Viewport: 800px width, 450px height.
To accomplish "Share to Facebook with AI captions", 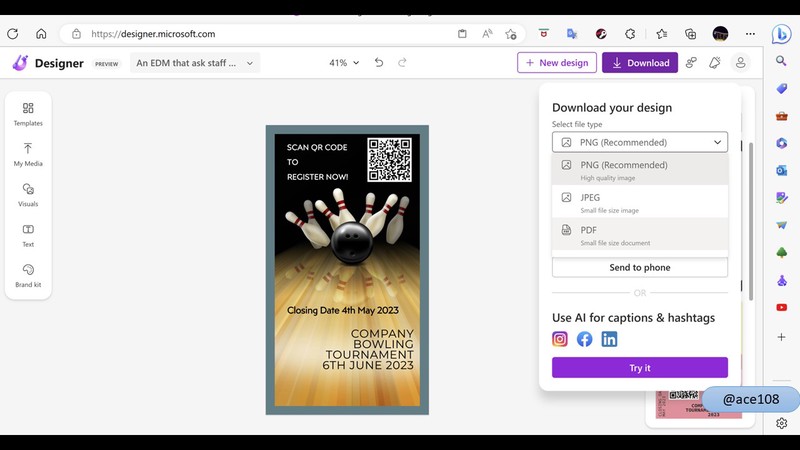I will (585, 339).
